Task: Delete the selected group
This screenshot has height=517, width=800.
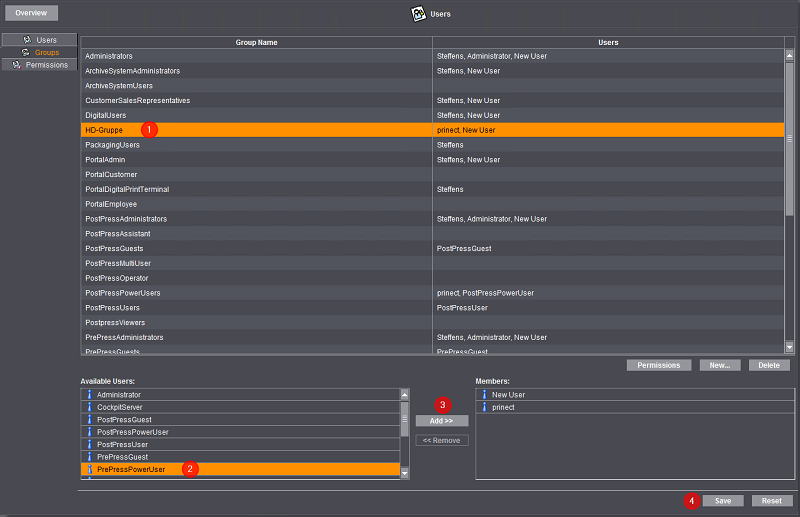Action: 769,365
